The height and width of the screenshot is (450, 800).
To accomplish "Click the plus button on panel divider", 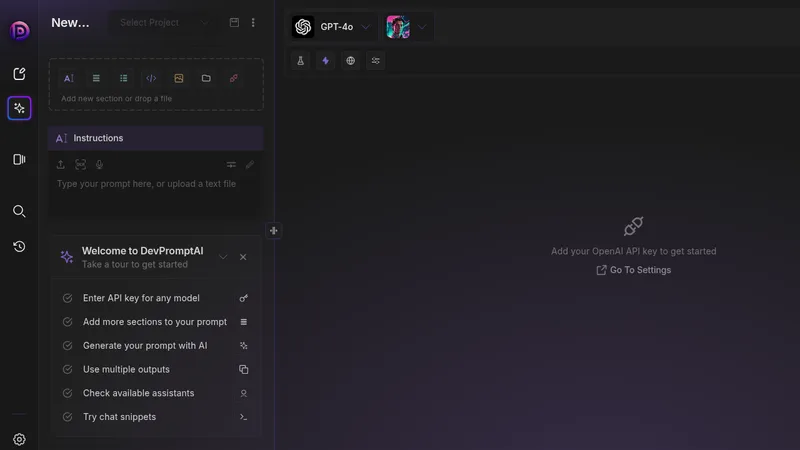I will point(273,231).
